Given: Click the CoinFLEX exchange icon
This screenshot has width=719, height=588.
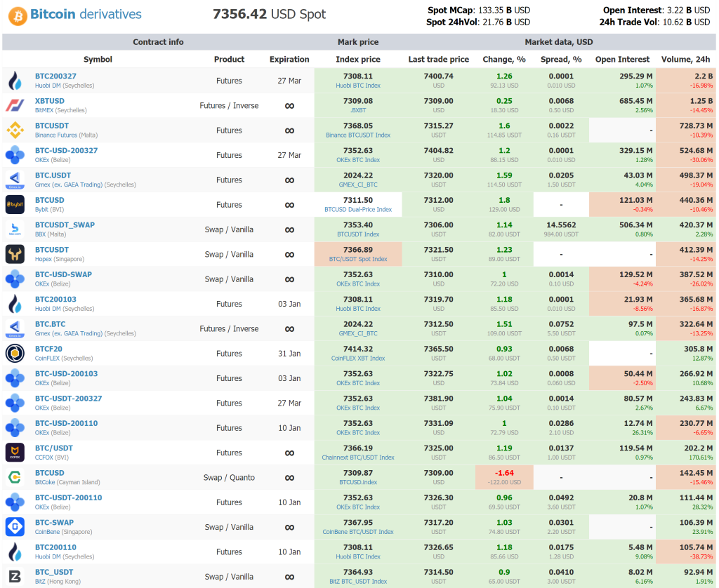Looking at the screenshot, I should [x=14, y=353].
